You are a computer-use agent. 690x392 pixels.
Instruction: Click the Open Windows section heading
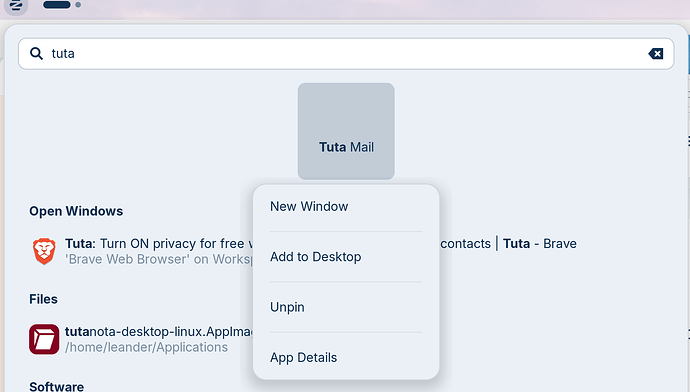(76, 211)
